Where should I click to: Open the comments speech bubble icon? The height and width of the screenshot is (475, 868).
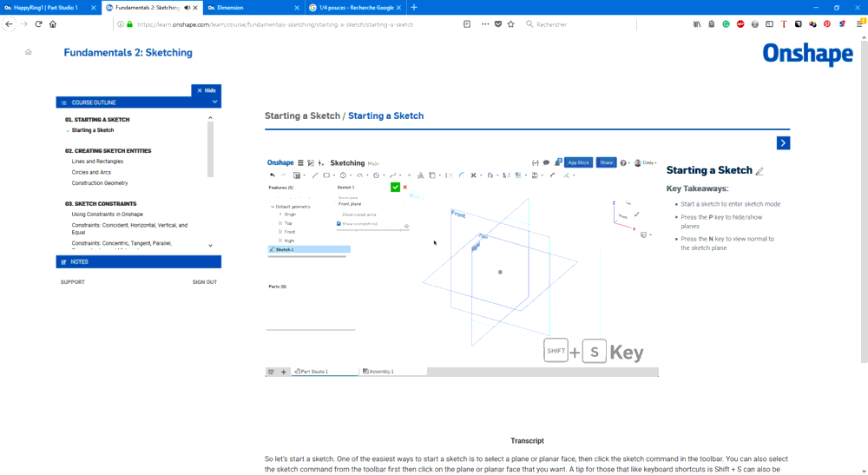pos(546,162)
